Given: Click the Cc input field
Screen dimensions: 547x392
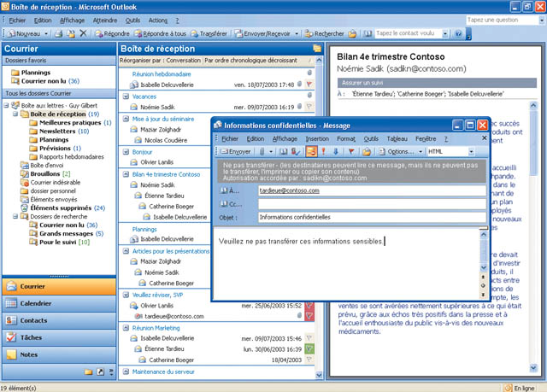Looking at the screenshot, I should (x=372, y=204).
